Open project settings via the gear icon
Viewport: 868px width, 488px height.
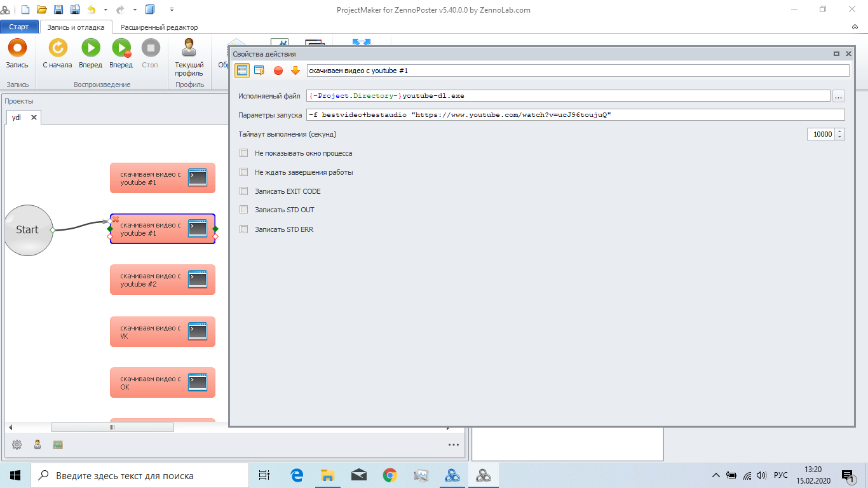tap(17, 445)
